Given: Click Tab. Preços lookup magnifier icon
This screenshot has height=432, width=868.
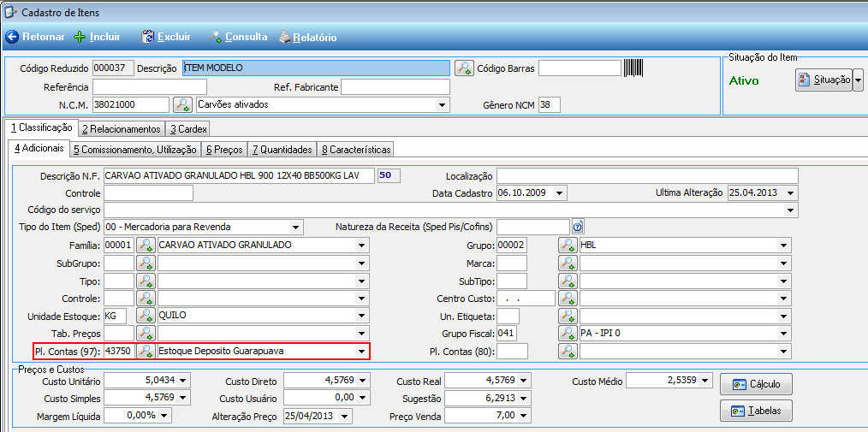Looking at the screenshot, I should [x=146, y=334].
